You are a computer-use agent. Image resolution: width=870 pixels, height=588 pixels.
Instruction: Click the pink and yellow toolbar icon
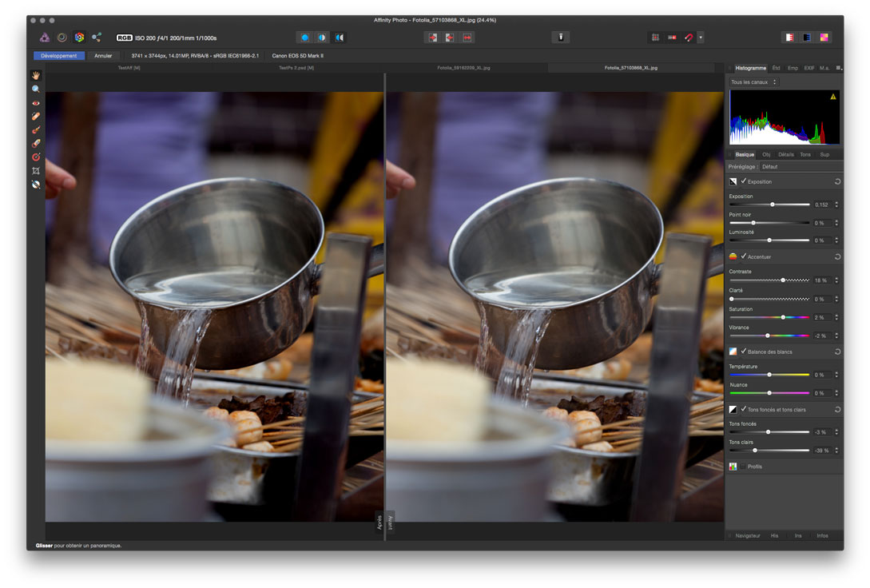point(824,38)
